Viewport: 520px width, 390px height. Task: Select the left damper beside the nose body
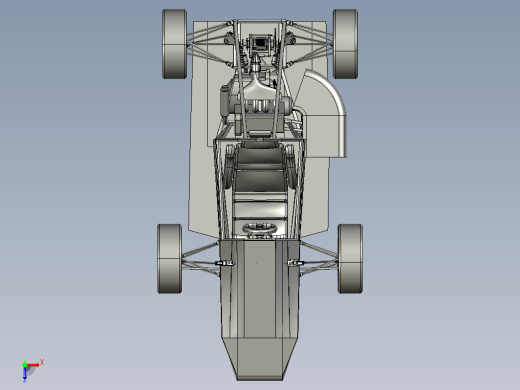(225, 263)
